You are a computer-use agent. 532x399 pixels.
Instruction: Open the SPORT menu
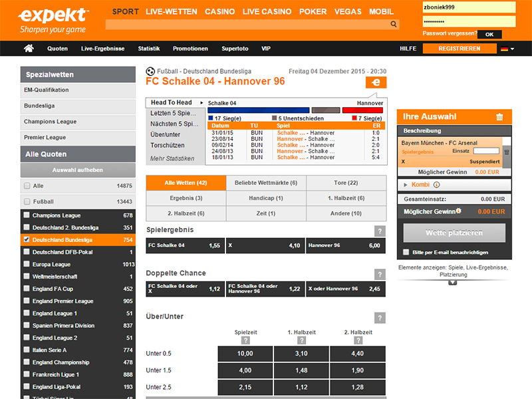126,12
